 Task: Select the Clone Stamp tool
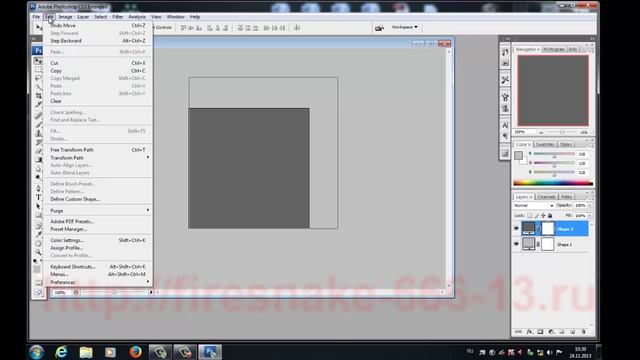coord(38,133)
